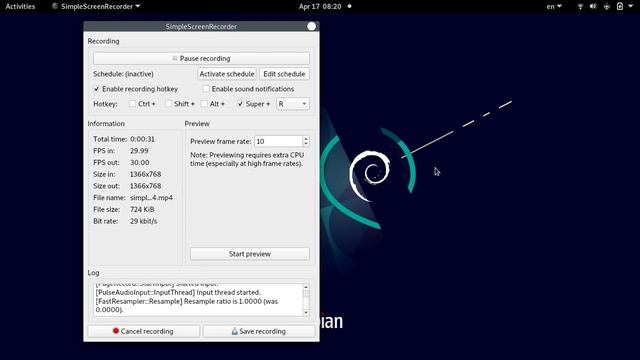Click the network icon in the top bar

(x=580, y=7)
